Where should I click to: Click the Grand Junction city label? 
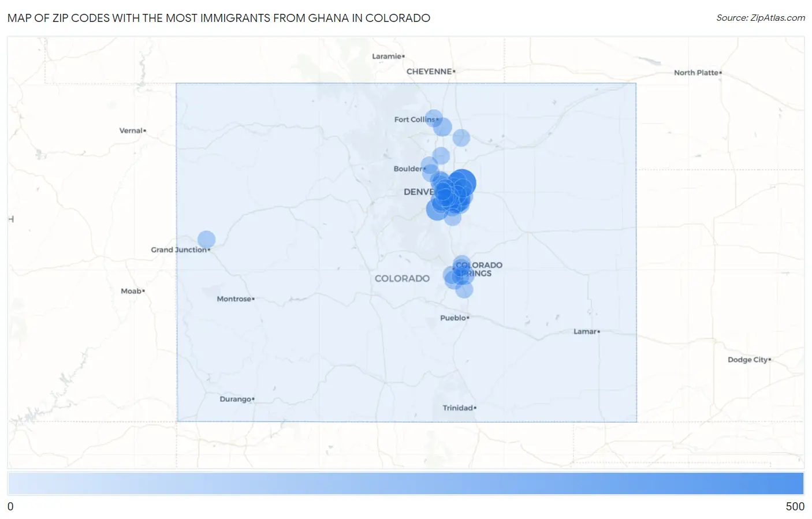coord(180,250)
